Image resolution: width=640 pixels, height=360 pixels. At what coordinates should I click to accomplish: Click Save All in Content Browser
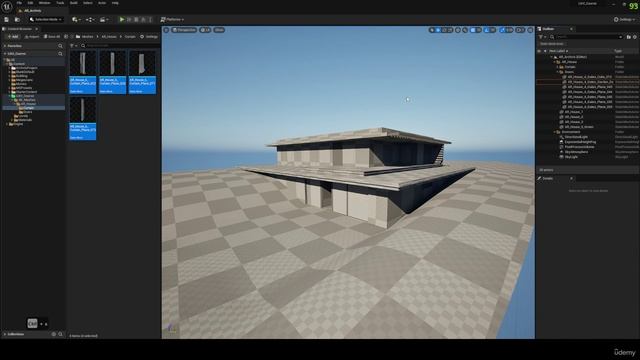52,37
